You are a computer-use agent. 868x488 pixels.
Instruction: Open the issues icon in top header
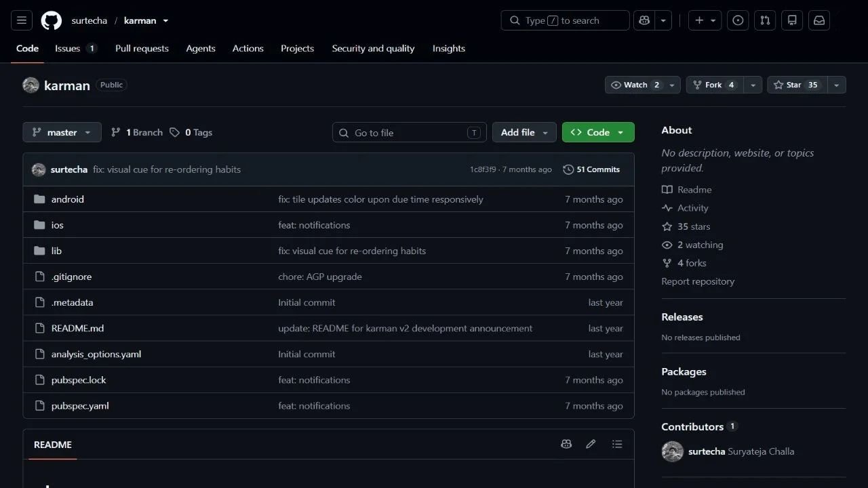738,20
